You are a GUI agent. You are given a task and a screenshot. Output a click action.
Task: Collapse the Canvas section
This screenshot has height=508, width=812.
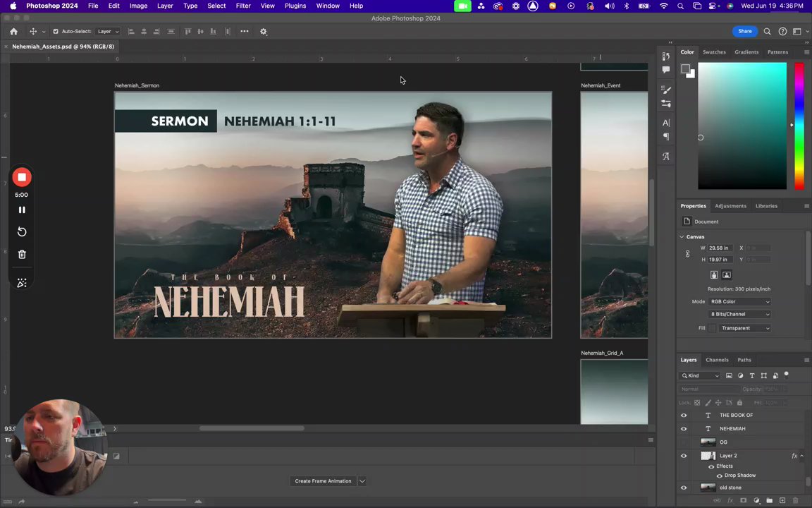pos(682,237)
